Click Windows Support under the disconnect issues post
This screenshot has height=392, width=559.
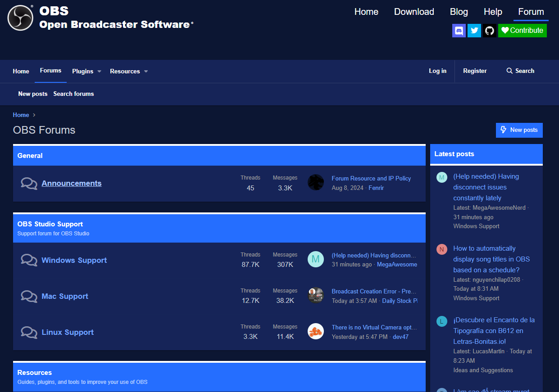tap(476, 226)
